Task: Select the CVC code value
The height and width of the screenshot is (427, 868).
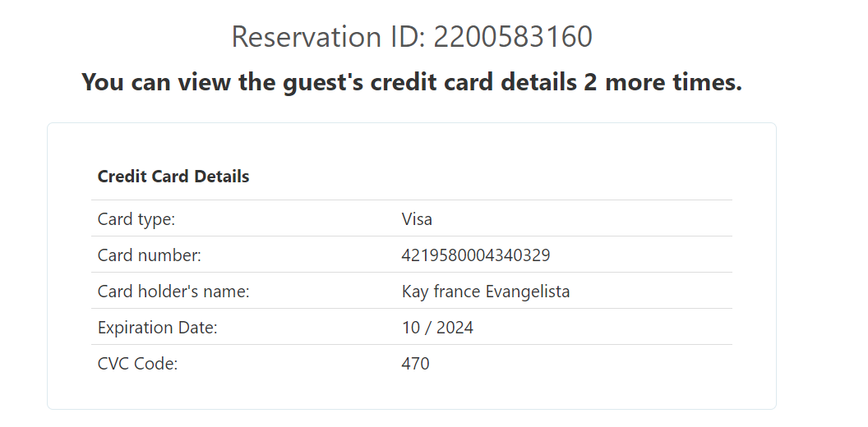Action: coord(415,363)
